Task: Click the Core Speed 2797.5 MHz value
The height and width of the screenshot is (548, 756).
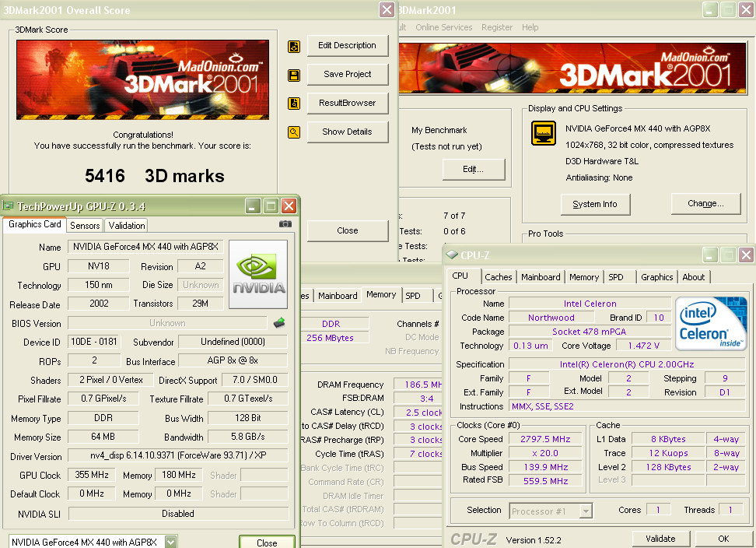Action: coord(545,439)
